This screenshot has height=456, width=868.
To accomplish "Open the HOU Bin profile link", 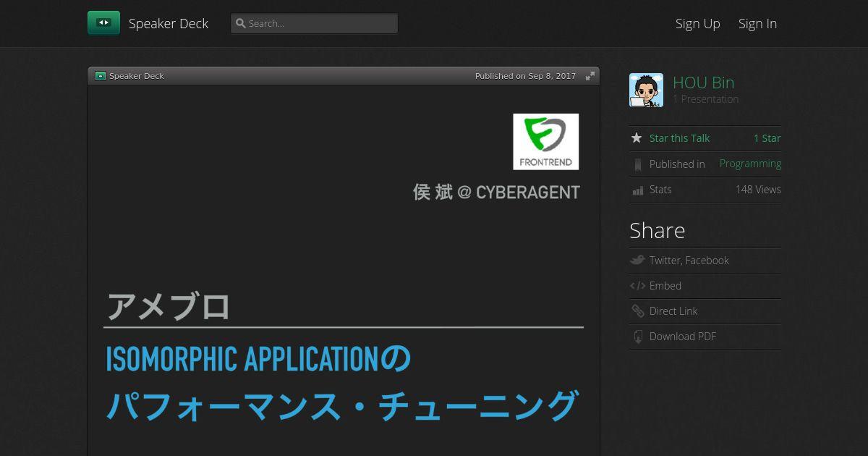I will tap(703, 83).
